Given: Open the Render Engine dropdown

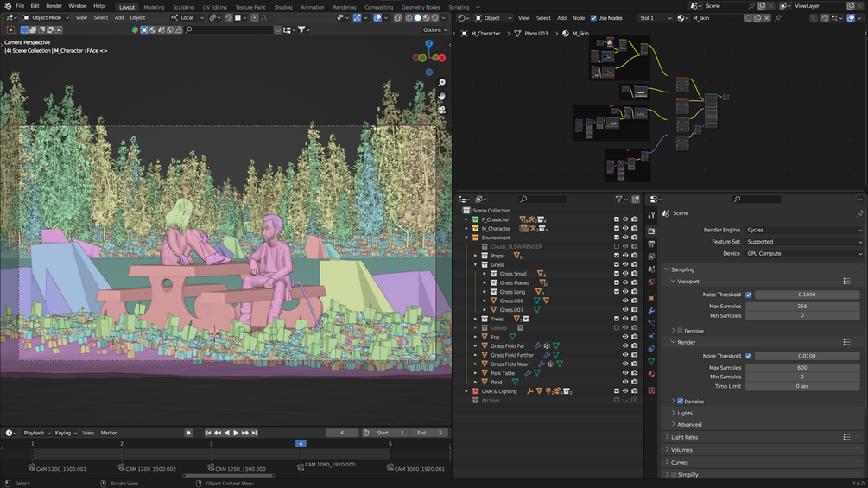Looking at the screenshot, I should click(x=803, y=231).
